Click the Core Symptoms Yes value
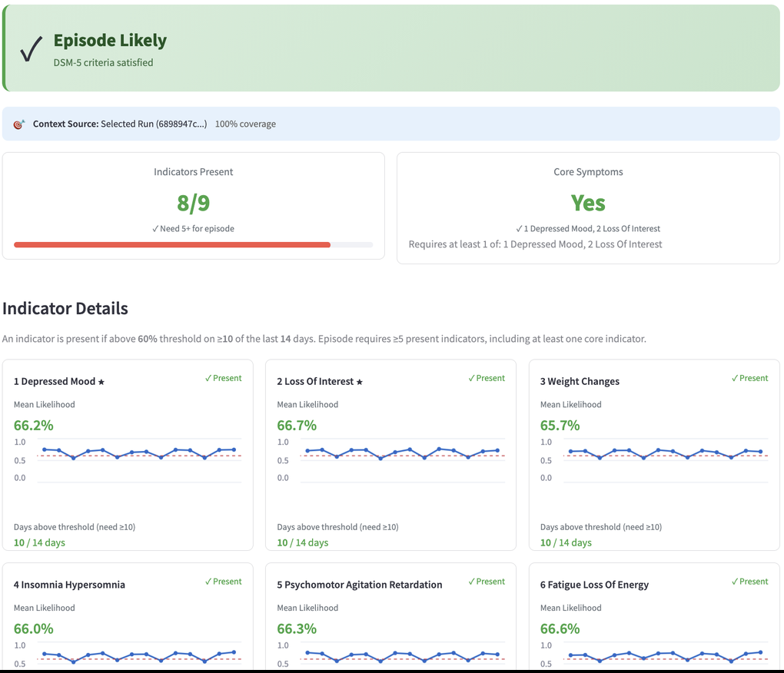Image resolution: width=784 pixels, height=673 pixels. click(x=588, y=203)
